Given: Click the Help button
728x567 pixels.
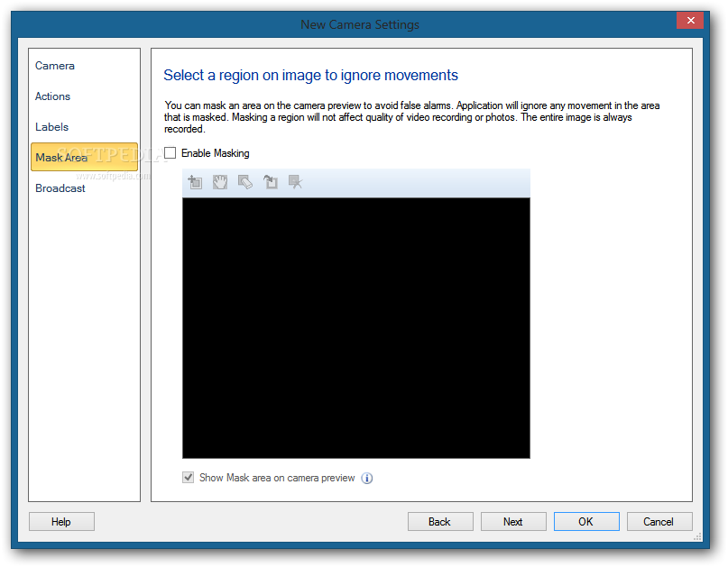Looking at the screenshot, I should point(61,522).
